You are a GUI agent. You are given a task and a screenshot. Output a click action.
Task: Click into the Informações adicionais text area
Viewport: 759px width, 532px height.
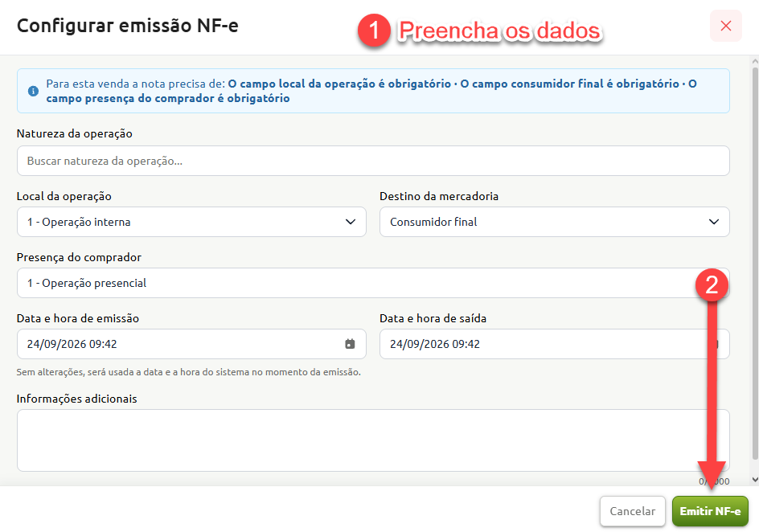pos(373,440)
